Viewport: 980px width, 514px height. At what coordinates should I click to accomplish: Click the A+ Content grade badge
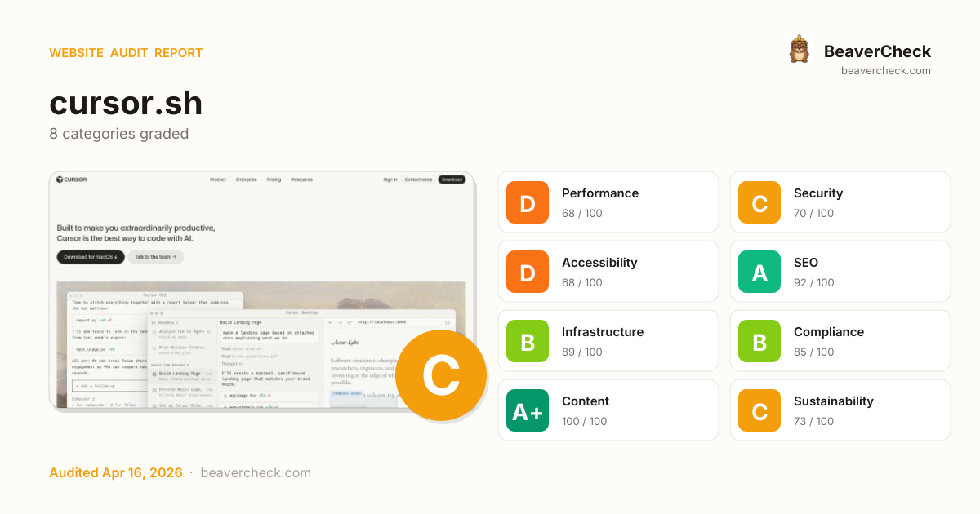pyautogui.click(x=528, y=410)
